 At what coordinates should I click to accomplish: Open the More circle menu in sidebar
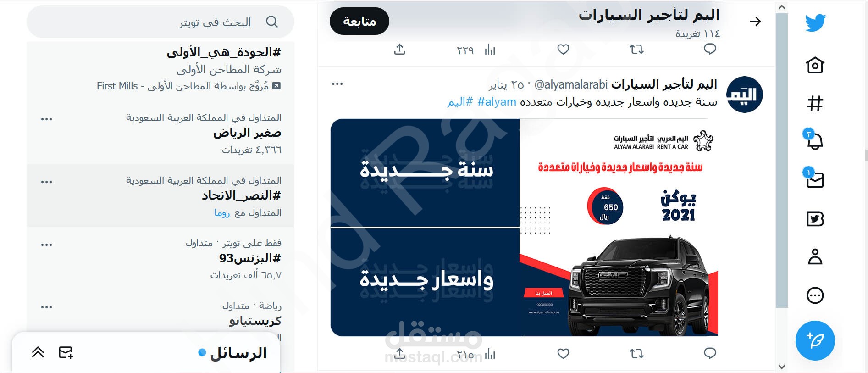[815, 295]
